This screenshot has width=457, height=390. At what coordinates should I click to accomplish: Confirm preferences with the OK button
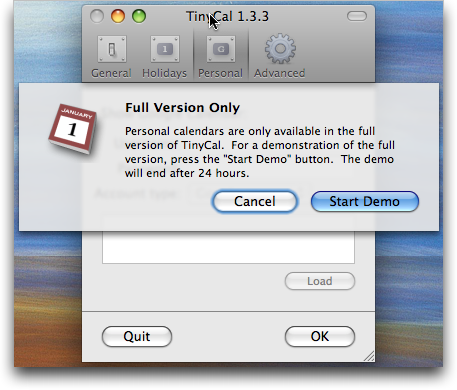[320, 336]
